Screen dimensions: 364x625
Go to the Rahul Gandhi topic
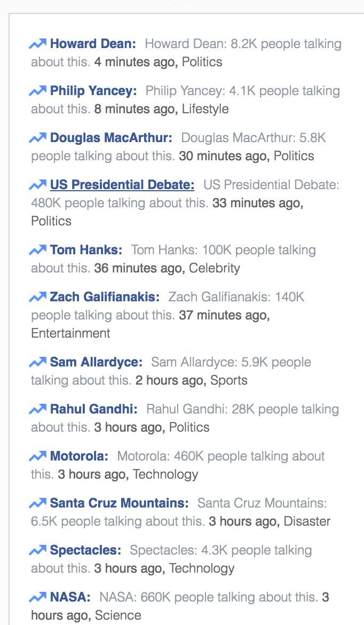[93, 409]
